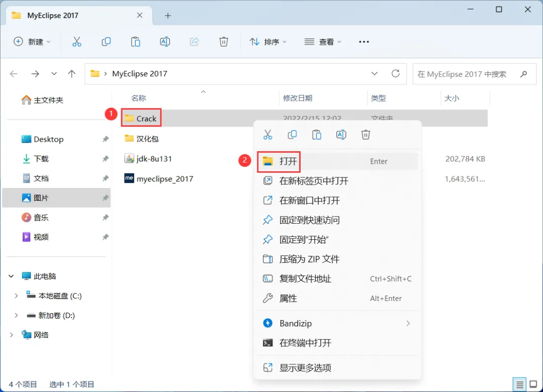Image resolution: width=543 pixels, height=392 pixels.
Task: Go up one folder level
Action: click(72, 74)
